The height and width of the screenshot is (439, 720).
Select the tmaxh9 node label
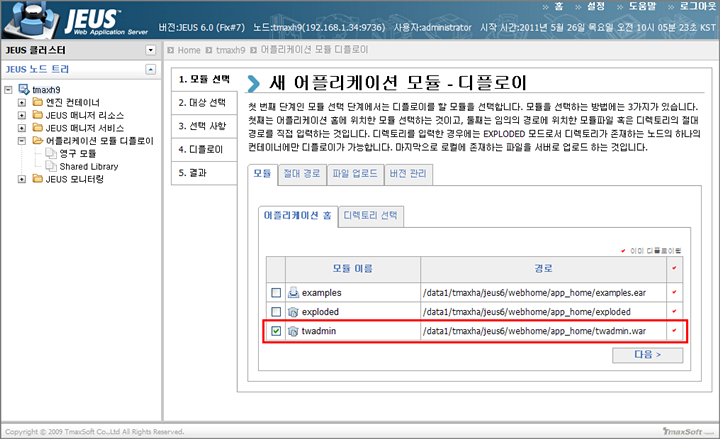click(46, 90)
